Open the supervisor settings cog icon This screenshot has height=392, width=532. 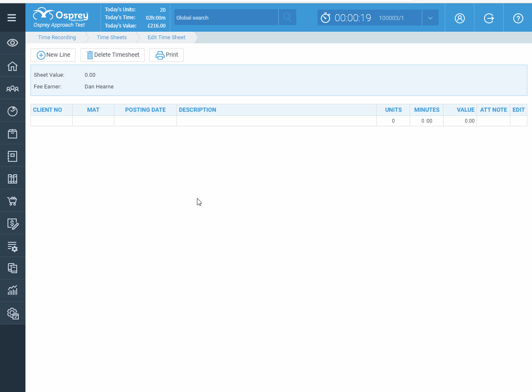coord(13,313)
